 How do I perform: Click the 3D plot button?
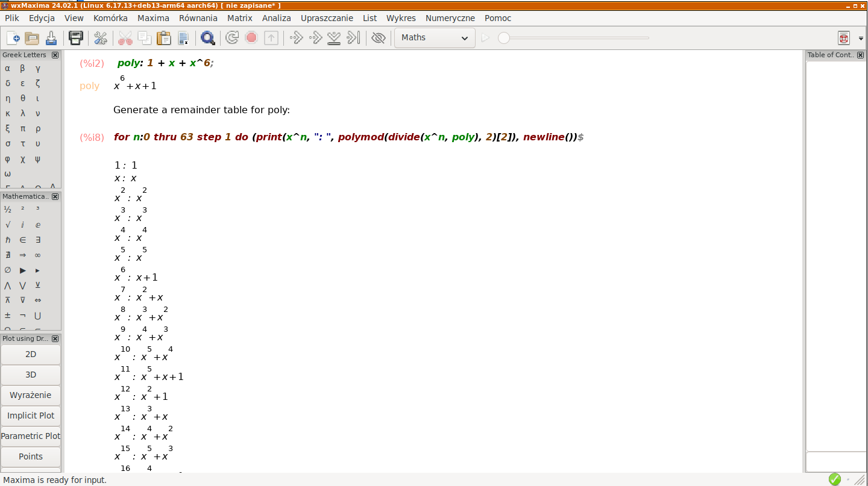point(31,375)
